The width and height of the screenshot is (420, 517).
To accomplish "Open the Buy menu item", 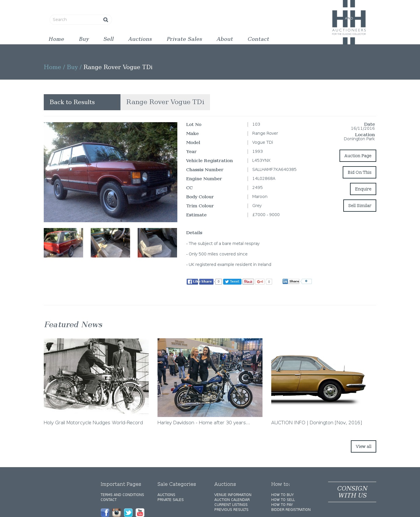I will [x=84, y=39].
